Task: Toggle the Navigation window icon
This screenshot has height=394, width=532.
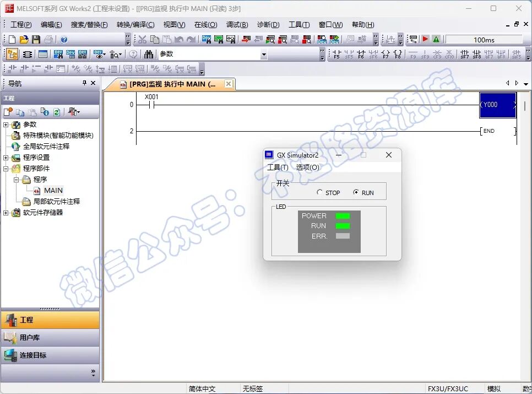Action: tap(12, 55)
